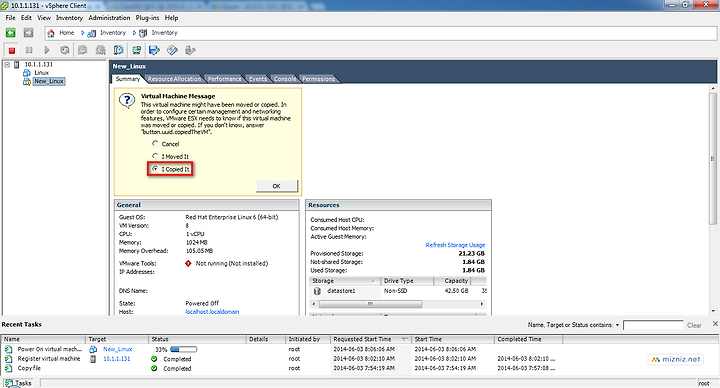Click the Take Snapshot toolbar icon
The width and height of the screenshot is (720, 388).
(x=83, y=50)
